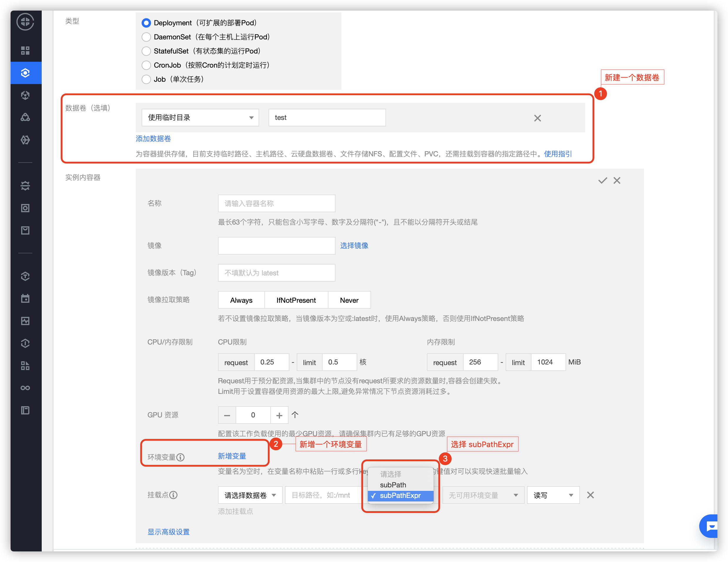This screenshot has height=562, width=728.
Task: Open the 无可用环境变量 dropdown
Action: pos(483,495)
